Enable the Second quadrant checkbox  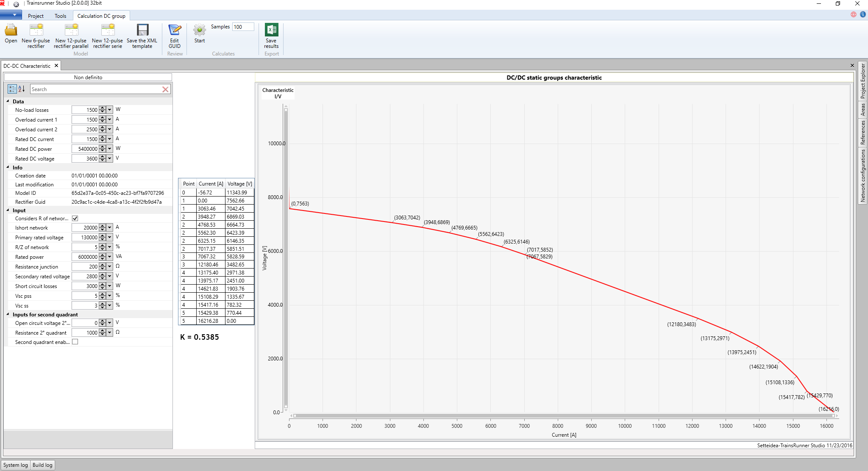[75, 342]
